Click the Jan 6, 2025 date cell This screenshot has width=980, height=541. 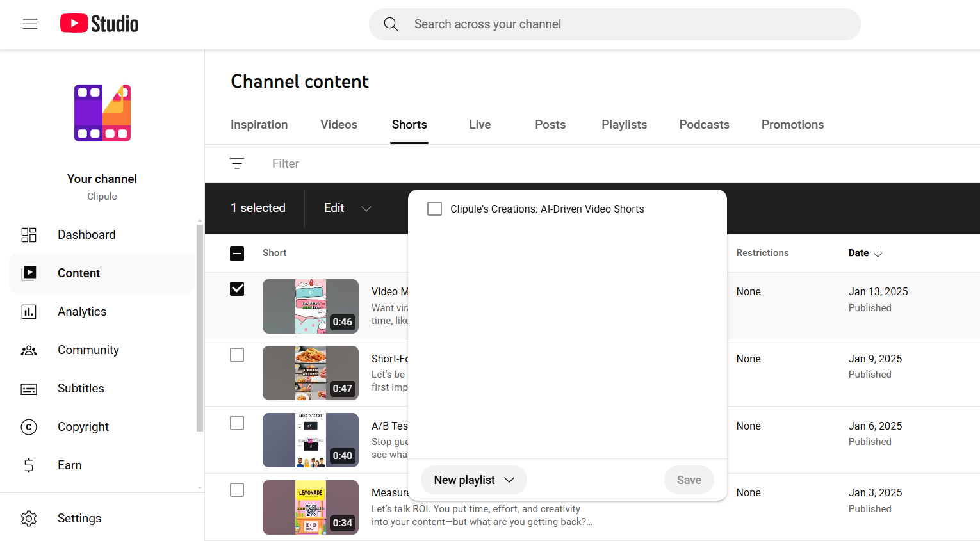875,426
